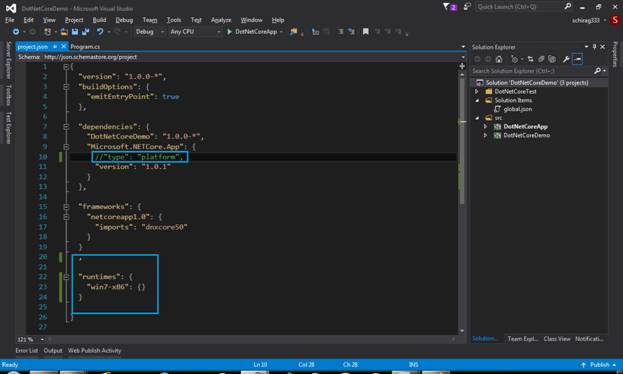
Task: Click the Publish button in status bar
Action: [x=599, y=364]
